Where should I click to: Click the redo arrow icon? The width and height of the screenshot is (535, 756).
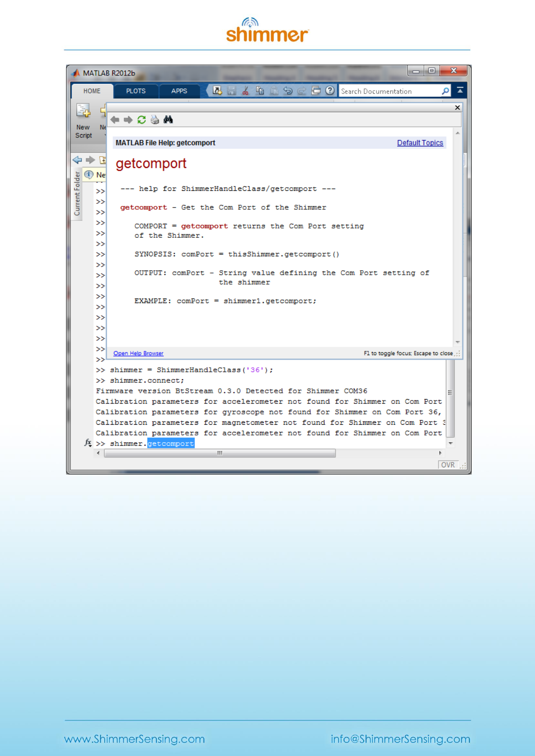click(302, 91)
